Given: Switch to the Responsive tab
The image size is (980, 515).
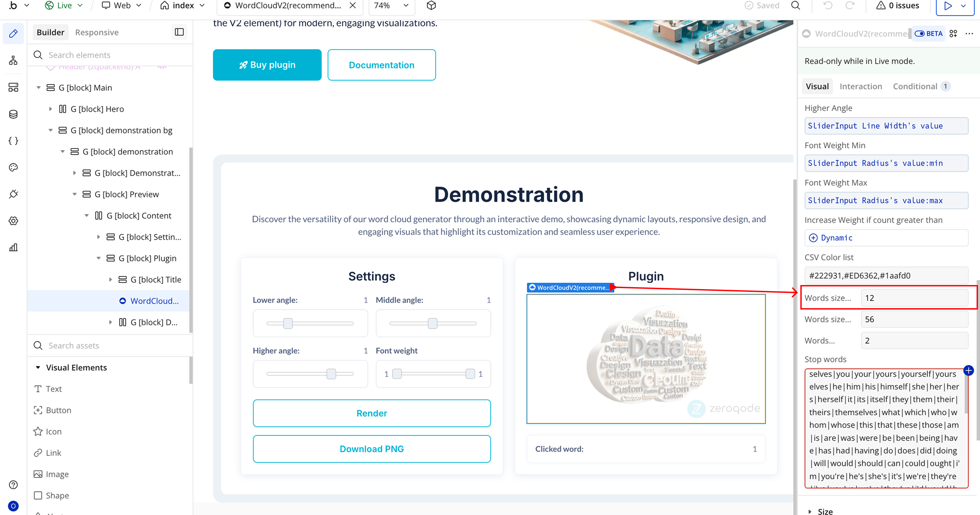Looking at the screenshot, I should point(97,32).
